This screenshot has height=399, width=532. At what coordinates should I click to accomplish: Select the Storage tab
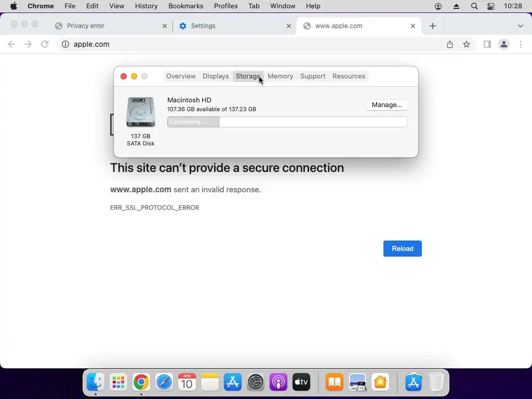click(248, 76)
